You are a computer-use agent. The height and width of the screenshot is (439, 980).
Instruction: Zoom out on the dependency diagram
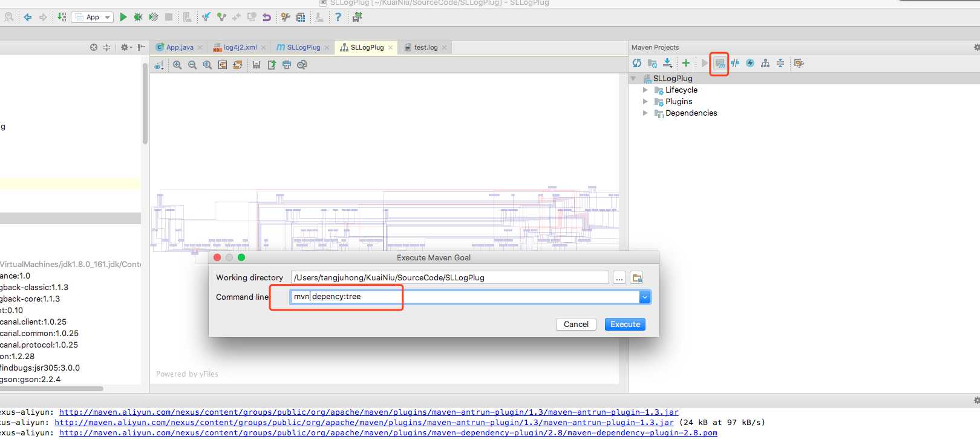click(192, 65)
